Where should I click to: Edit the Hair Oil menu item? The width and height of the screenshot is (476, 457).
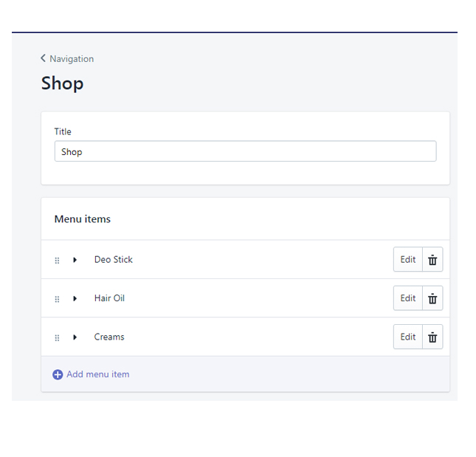tap(408, 298)
